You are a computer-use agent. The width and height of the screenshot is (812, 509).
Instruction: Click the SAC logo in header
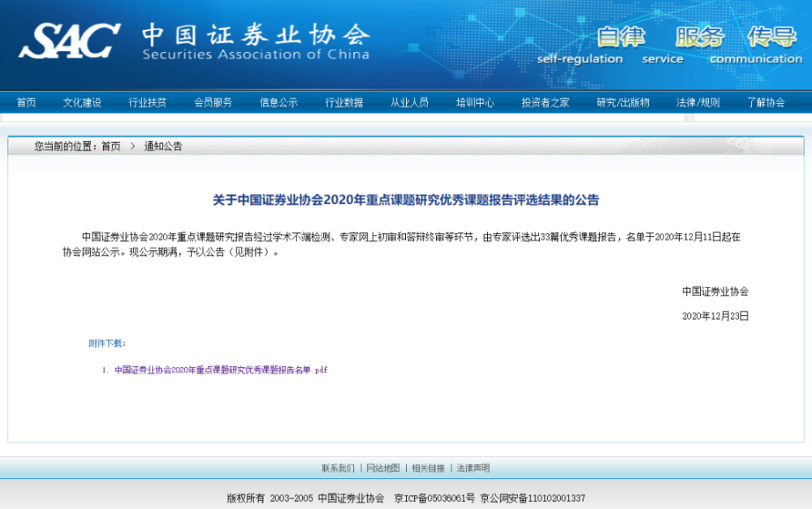[x=69, y=41]
